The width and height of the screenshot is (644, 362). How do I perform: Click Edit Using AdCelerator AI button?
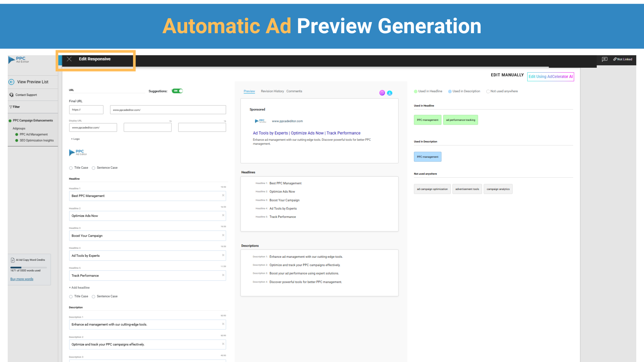coord(550,77)
